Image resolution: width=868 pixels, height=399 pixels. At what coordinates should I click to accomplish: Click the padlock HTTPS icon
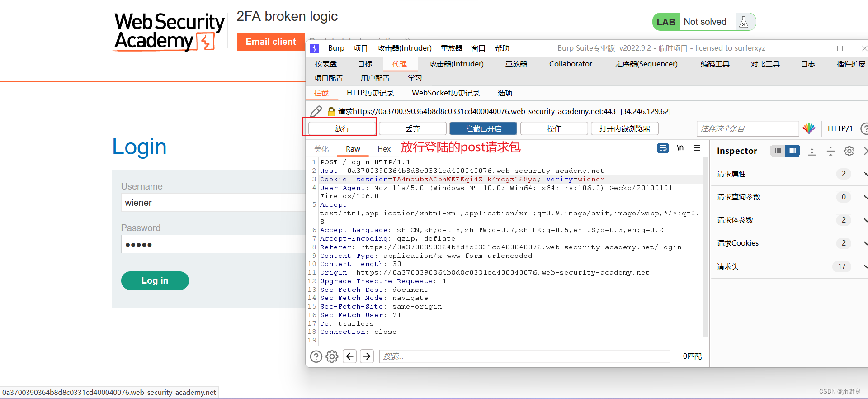click(331, 111)
